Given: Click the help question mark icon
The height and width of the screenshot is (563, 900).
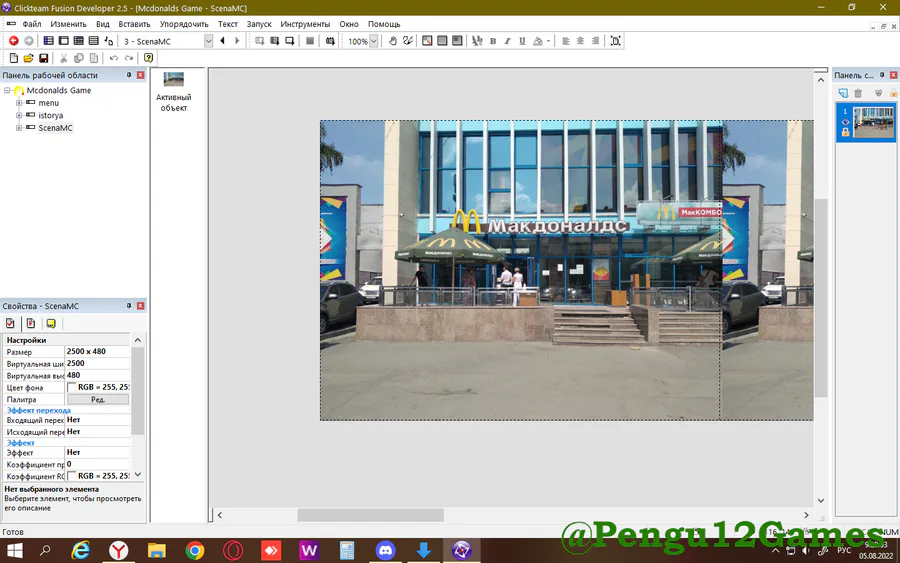Looking at the screenshot, I should (149, 58).
